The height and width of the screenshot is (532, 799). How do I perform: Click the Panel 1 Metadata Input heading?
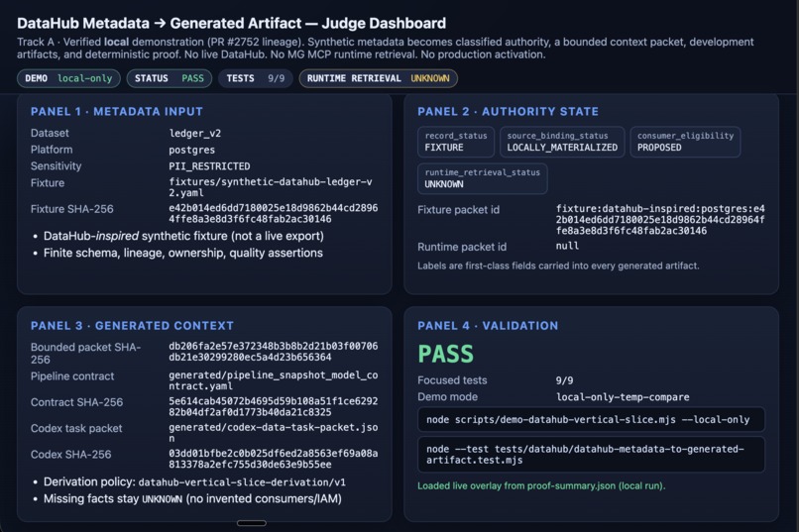[117, 112]
